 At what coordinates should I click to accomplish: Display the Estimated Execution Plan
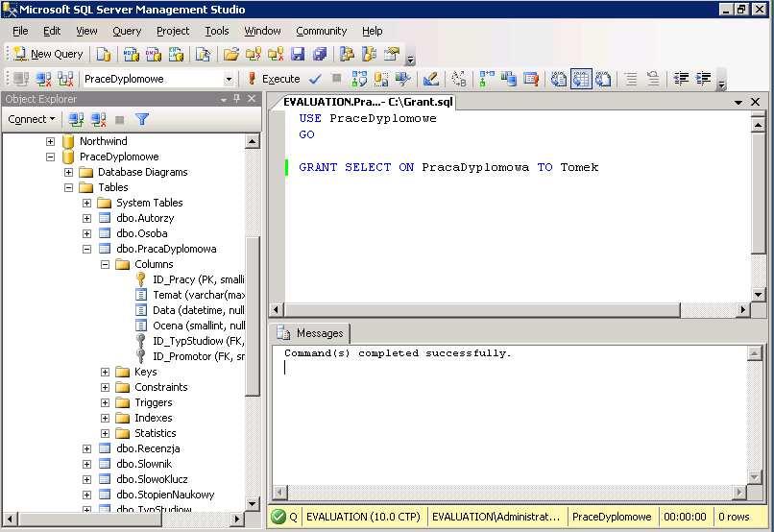click(x=359, y=79)
